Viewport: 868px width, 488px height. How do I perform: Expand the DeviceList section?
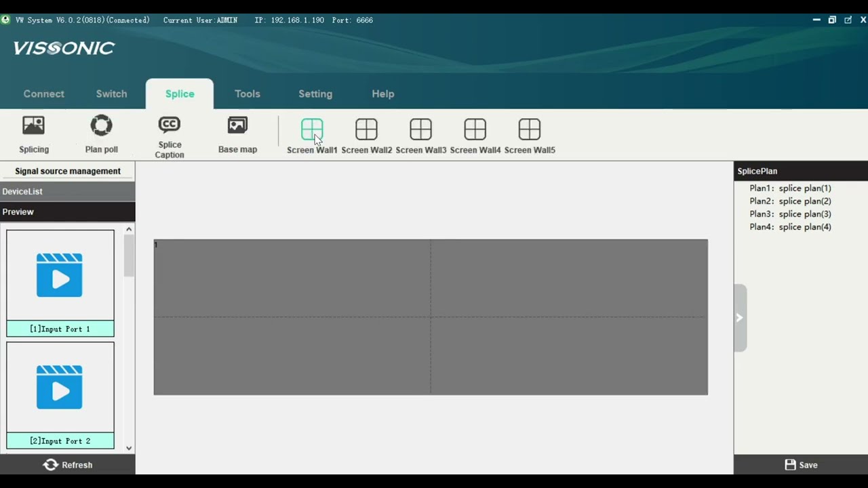coord(68,191)
